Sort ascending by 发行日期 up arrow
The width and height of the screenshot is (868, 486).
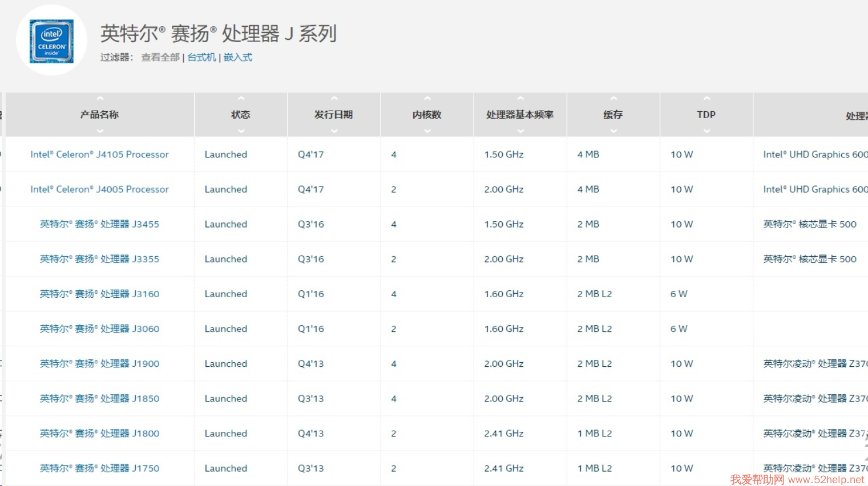point(334,99)
